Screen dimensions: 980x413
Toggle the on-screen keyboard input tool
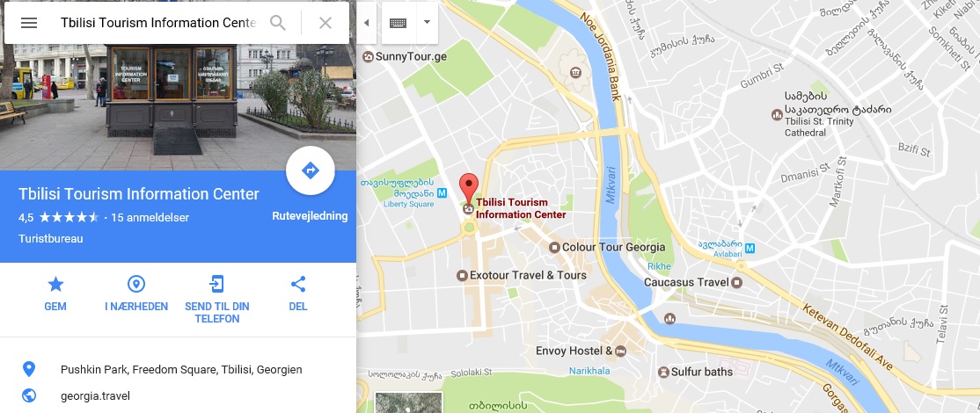pos(399,23)
